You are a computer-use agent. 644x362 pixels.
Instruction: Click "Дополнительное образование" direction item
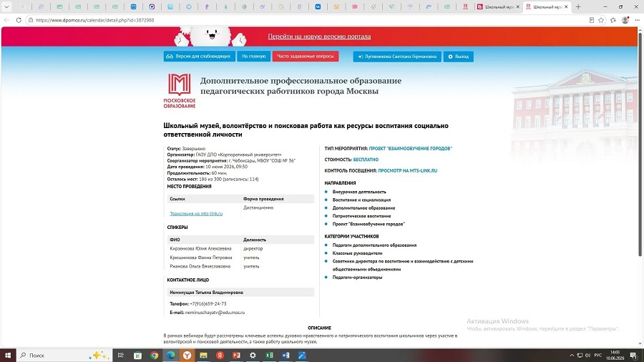tap(364, 207)
